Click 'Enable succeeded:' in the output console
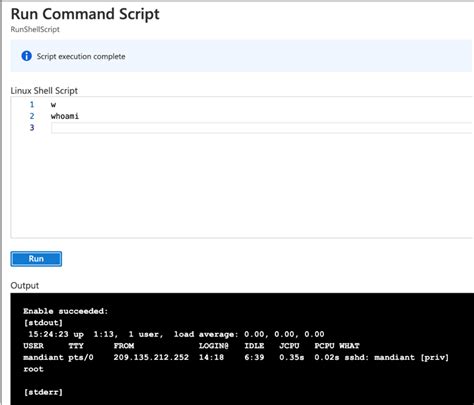Viewport: 474px width, 405px height. click(x=66, y=311)
